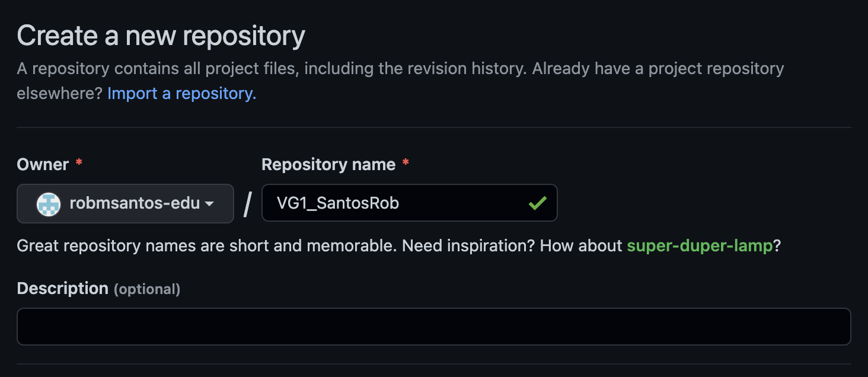Viewport: 868px width, 377px height.
Task: Expand the Owner dropdown caret arrow
Action: [x=209, y=204]
